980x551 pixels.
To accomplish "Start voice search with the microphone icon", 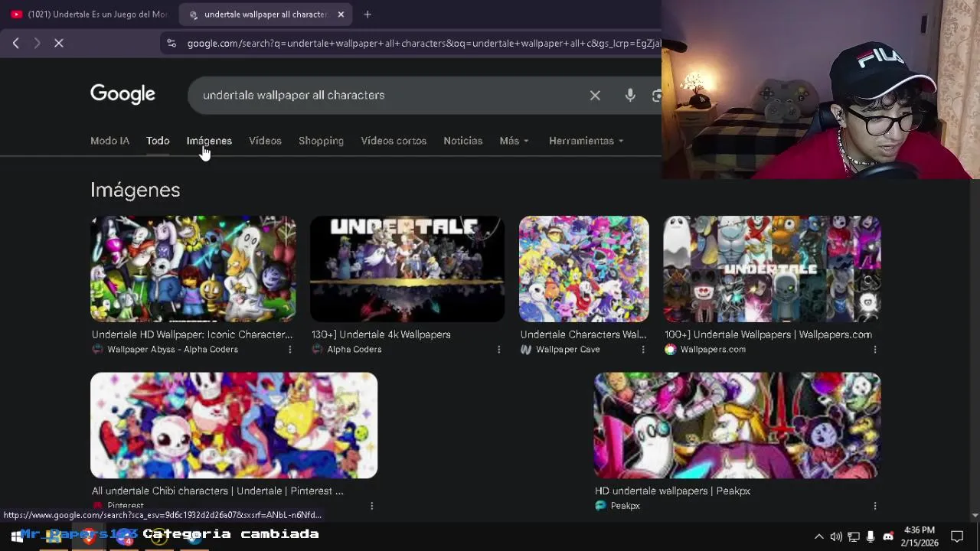I will [x=630, y=96].
